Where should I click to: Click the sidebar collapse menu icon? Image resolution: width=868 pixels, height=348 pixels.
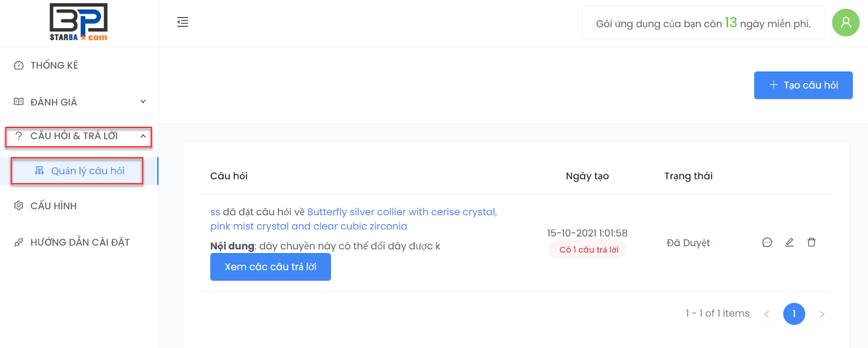[183, 22]
